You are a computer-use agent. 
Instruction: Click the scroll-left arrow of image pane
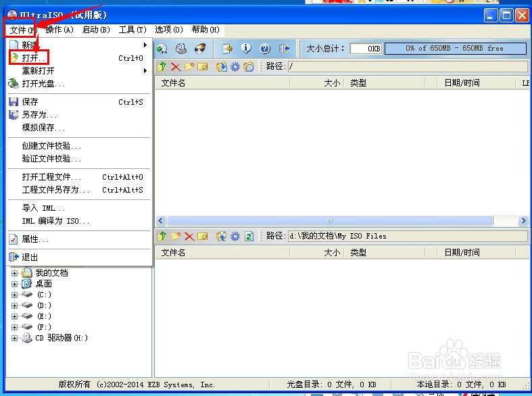(161, 221)
